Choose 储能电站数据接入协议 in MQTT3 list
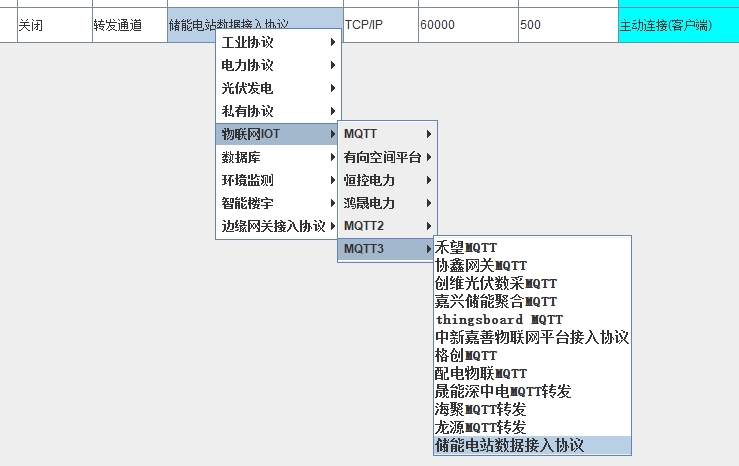 [533, 445]
